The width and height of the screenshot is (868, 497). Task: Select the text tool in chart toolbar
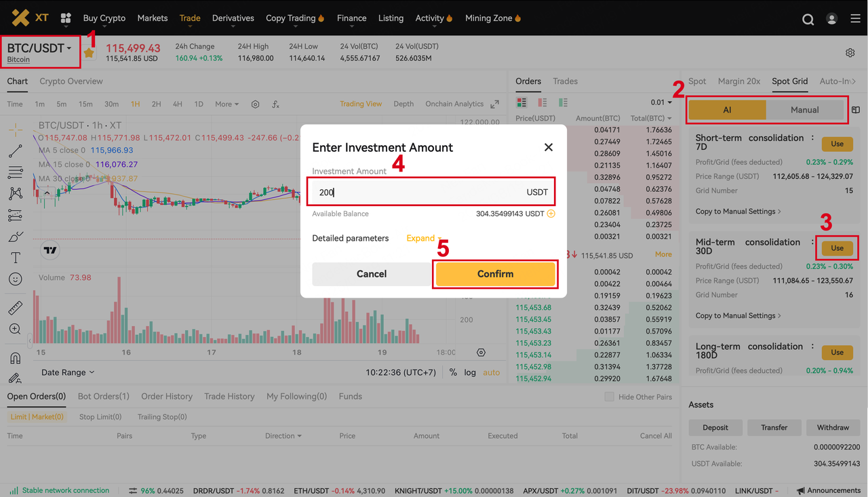coord(15,258)
